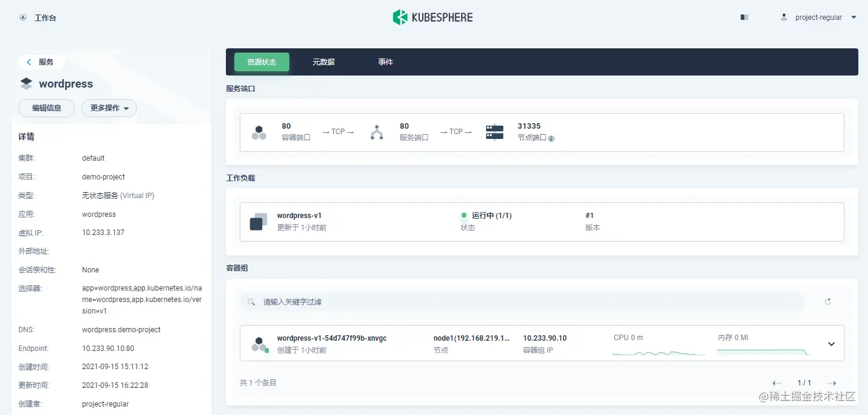Click the CPU usage sparkline chart
Viewport: 868px width, 415px height.
point(658,352)
